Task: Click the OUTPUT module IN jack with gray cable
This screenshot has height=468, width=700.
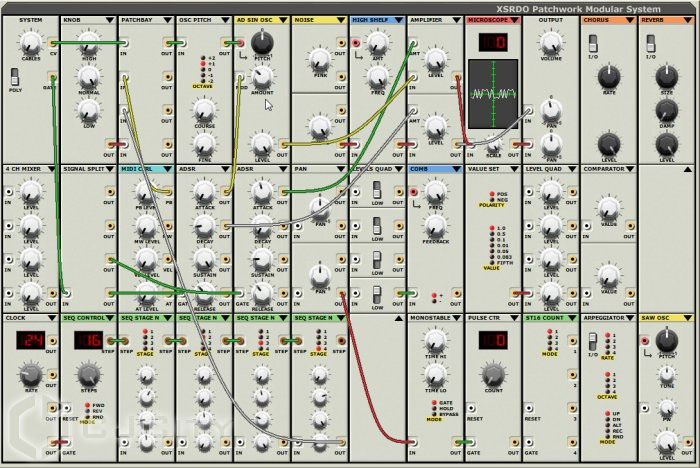Action: (x=529, y=110)
